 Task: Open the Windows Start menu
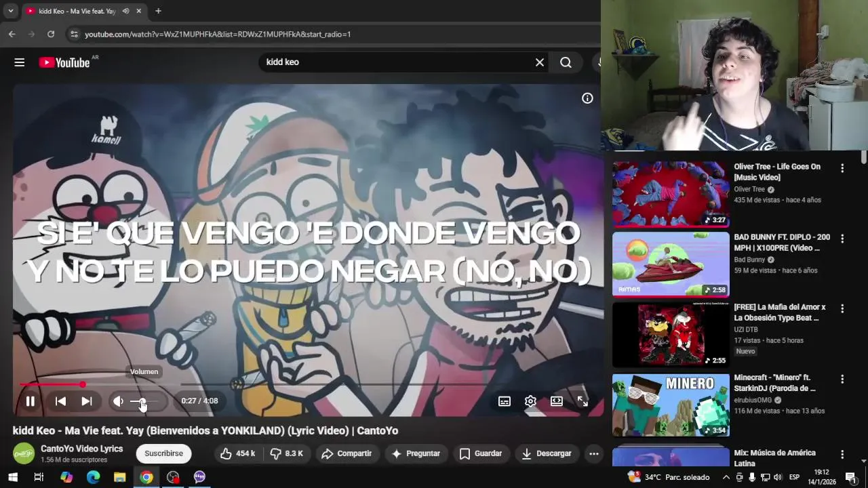pyautogui.click(x=12, y=477)
